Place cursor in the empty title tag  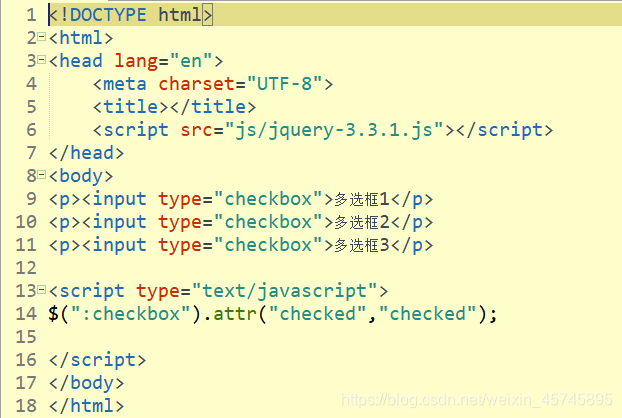(x=169, y=107)
